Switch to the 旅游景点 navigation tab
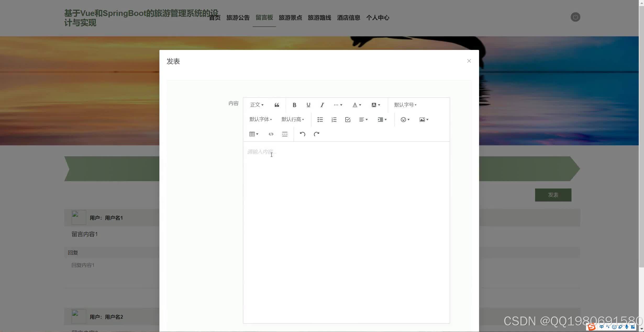 [x=291, y=18]
